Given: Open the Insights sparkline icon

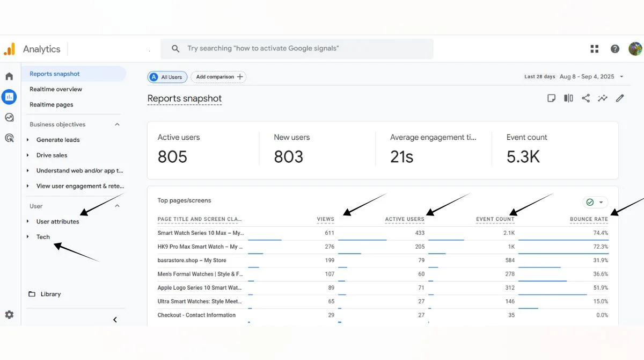Looking at the screenshot, I should click(x=603, y=98).
